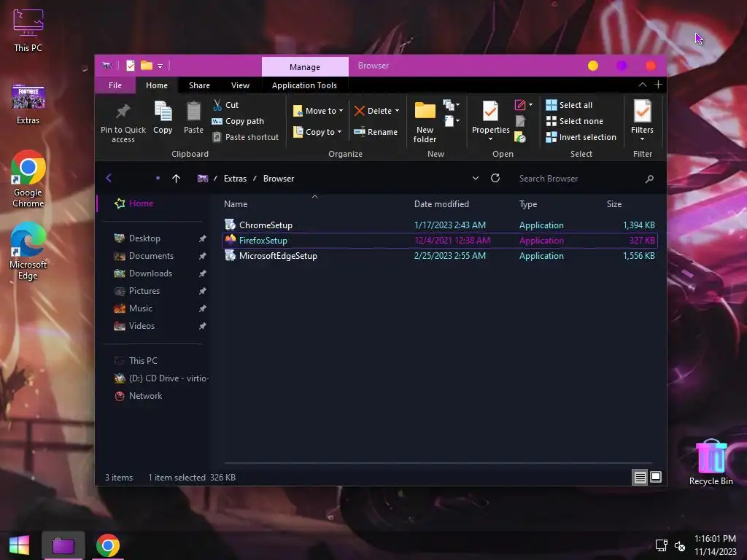Sort files by Size column header
Screen dimensions: 747x560
(614, 204)
